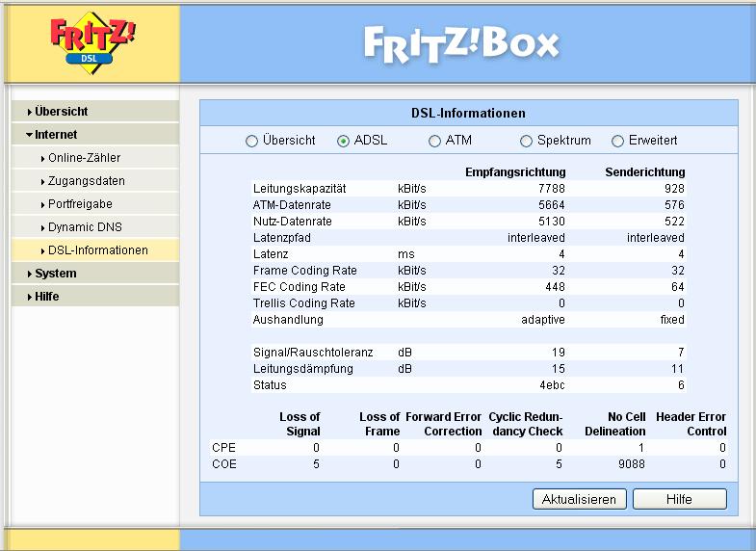756x551 pixels.
Task: Go to Dynamic DNS page
Action: point(84,227)
